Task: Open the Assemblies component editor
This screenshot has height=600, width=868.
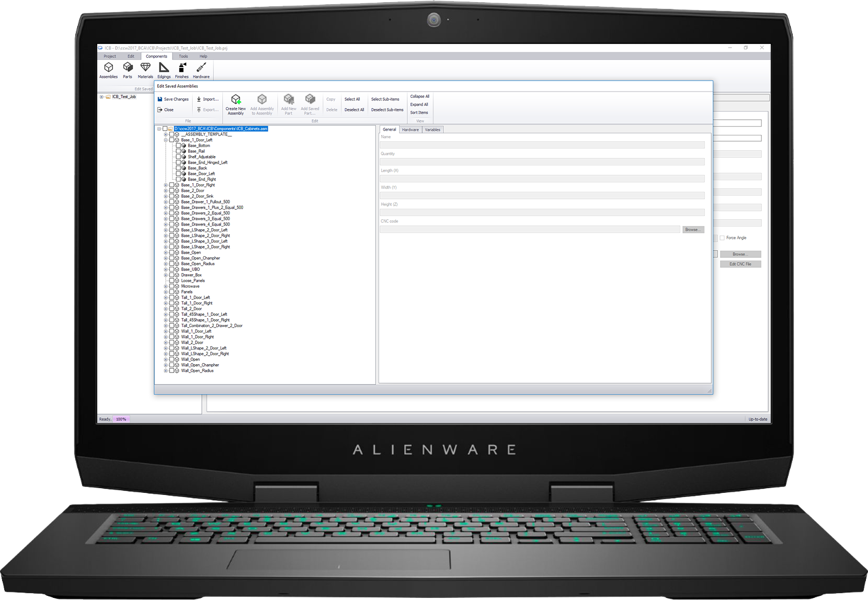Action: [x=109, y=70]
